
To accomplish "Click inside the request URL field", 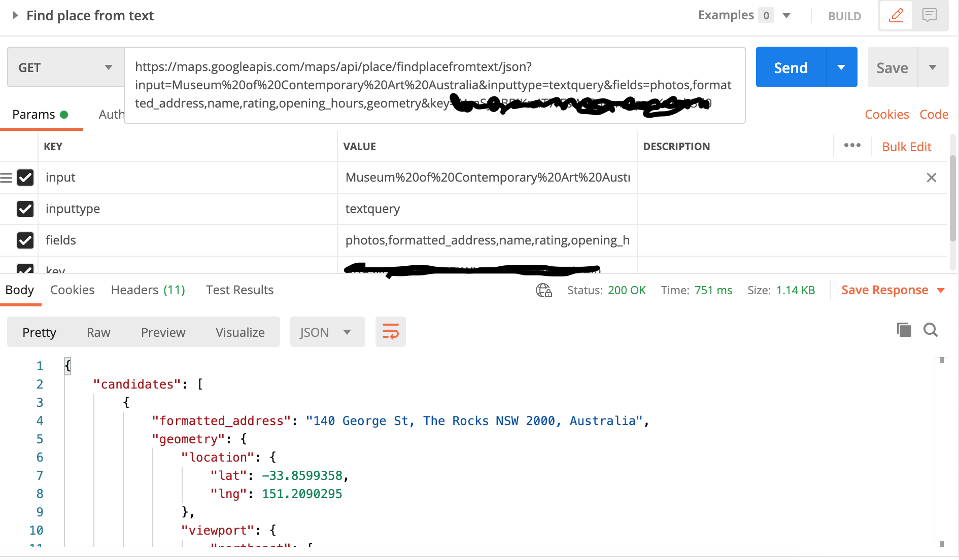I will 435,85.
